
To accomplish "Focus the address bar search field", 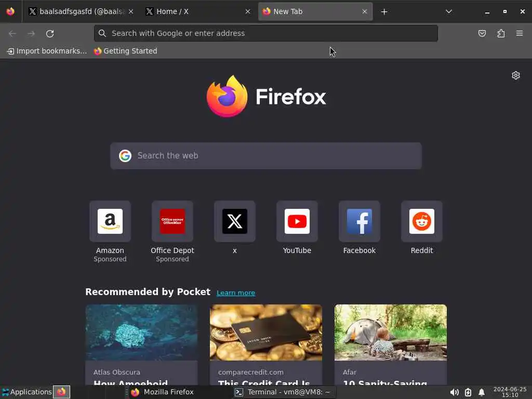I will (265, 33).
